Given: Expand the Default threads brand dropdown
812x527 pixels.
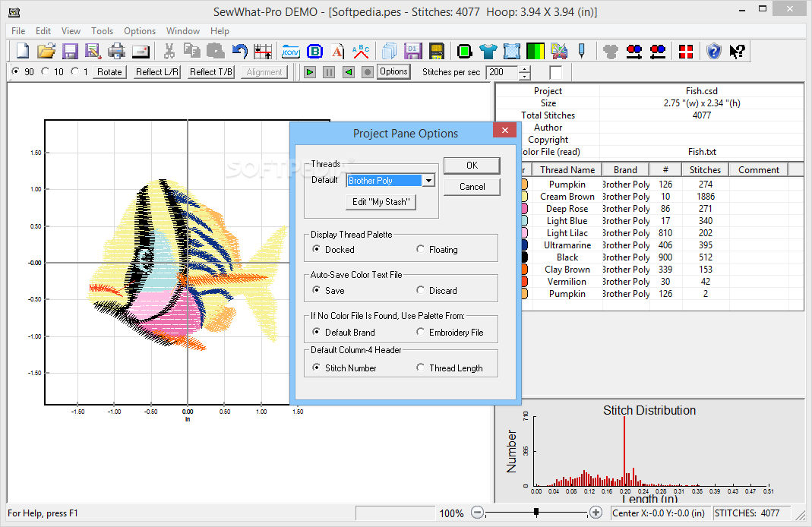Looking at the screenshot, I should [428, 181].
